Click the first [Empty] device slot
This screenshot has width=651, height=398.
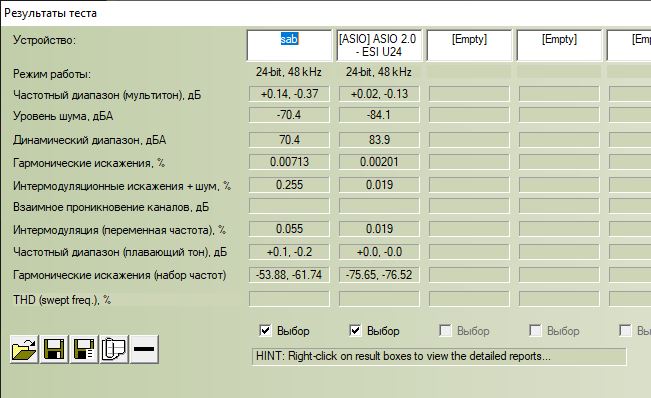point(469,45)
